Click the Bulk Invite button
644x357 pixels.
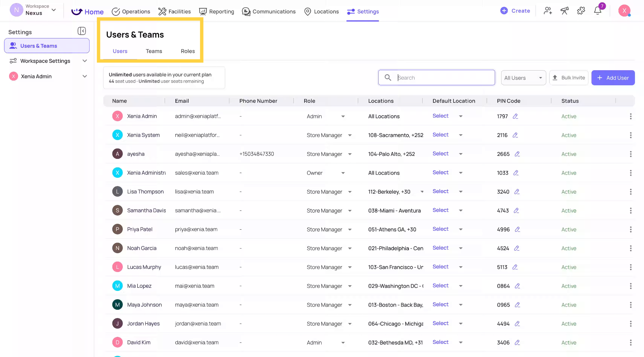pos(569,78)
